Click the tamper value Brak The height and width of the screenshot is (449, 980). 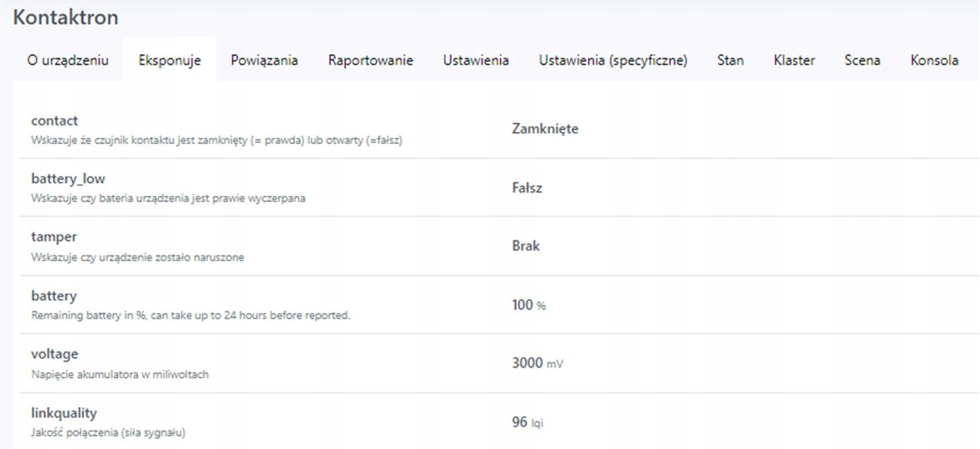tap(526, 246)
